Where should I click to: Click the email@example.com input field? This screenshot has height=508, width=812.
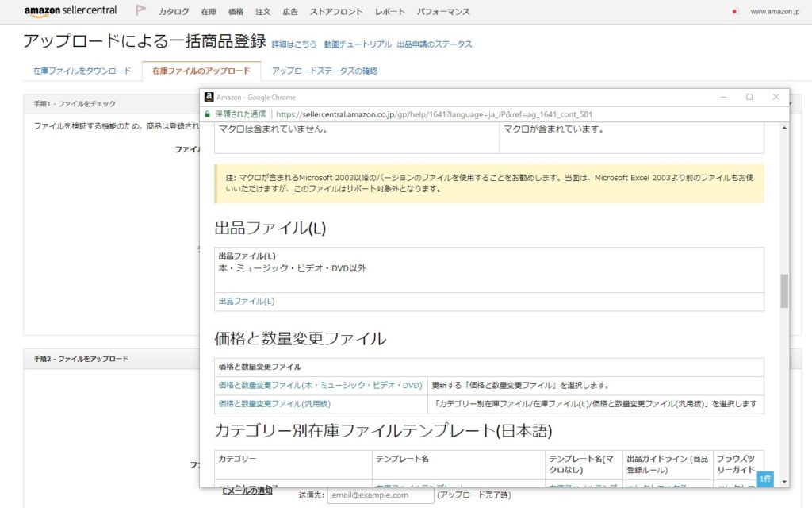381,495
